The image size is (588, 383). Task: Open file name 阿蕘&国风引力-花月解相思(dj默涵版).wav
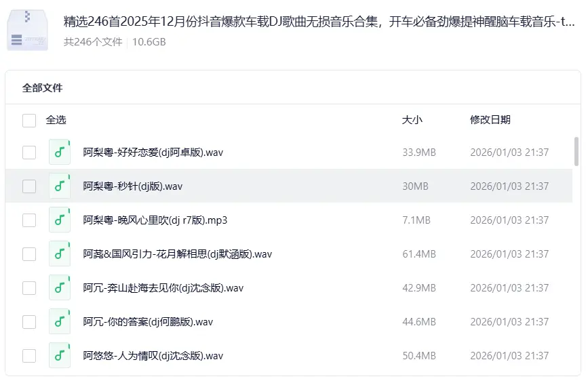178,254
